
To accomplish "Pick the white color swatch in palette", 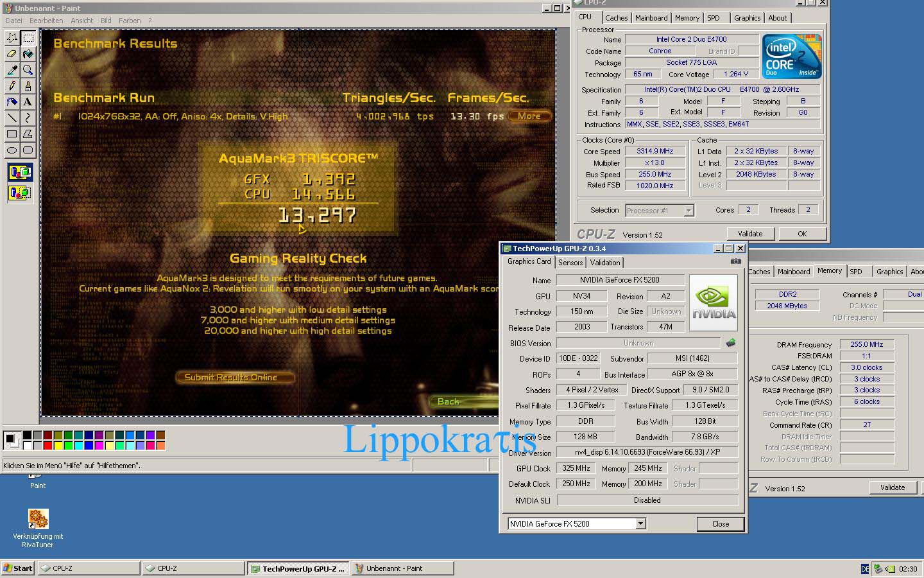I will coord(28,445).
